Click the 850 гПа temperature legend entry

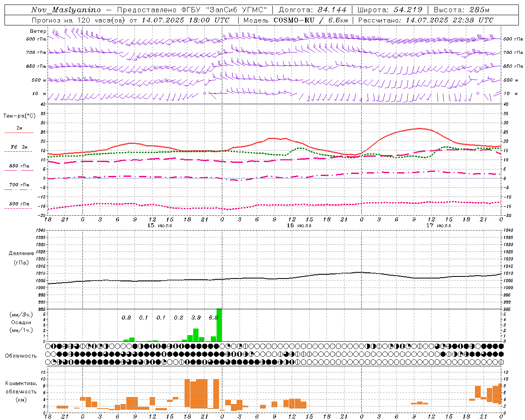[19, 166]
